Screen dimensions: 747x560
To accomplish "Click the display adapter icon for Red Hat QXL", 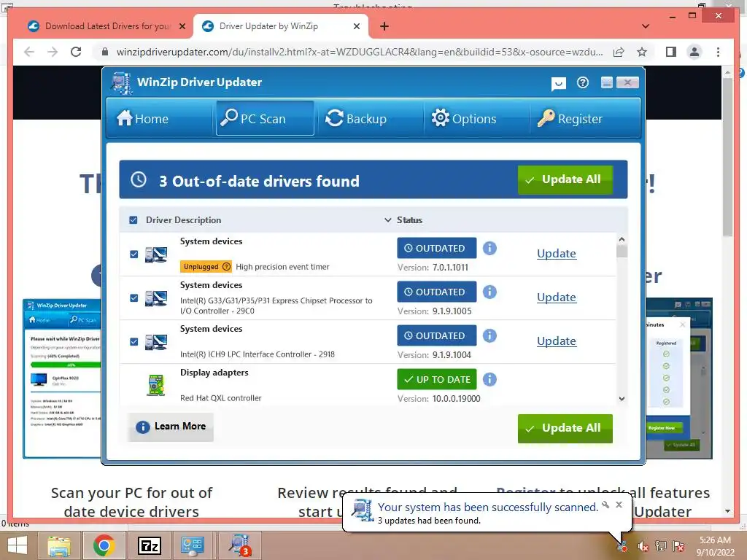I will pyautogui.click(x=156, y=385).
